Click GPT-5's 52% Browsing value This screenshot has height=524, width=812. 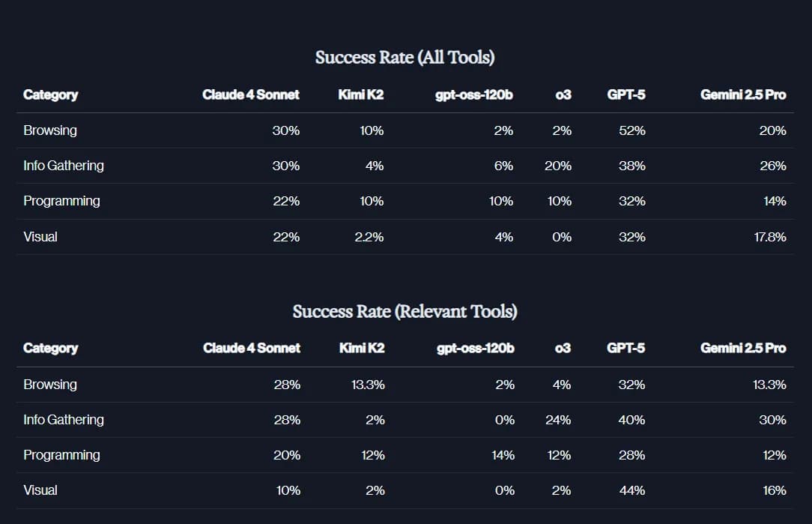632,130
